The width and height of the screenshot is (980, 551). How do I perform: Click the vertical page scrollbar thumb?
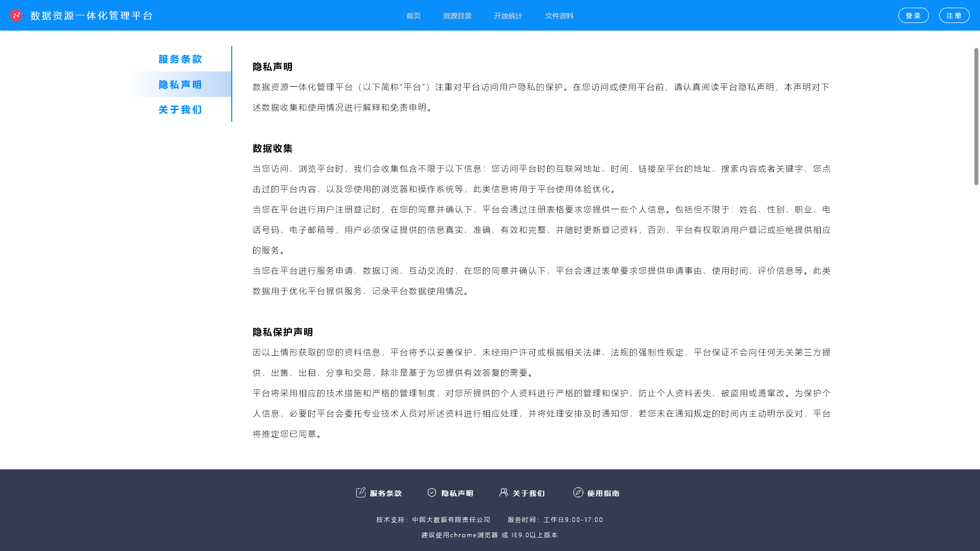click(976, 116)
